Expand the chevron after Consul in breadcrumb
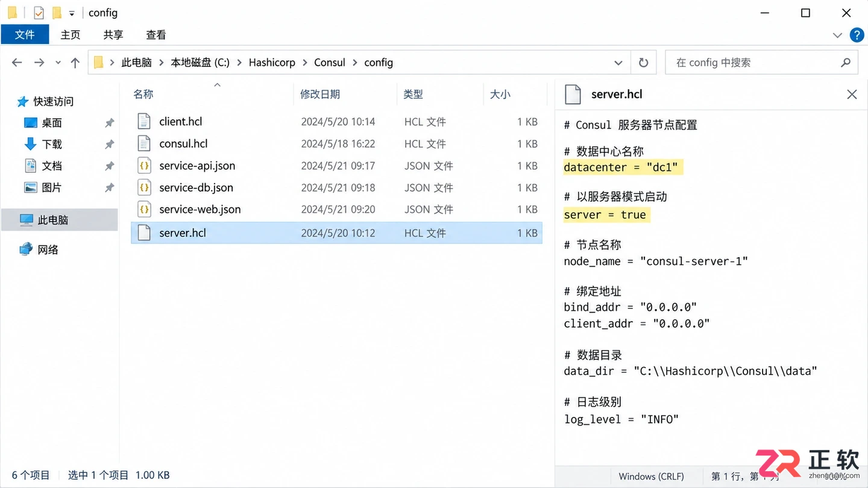Image resolution: width=868 pixels, height=488 pixels. [x=354, y=63]
